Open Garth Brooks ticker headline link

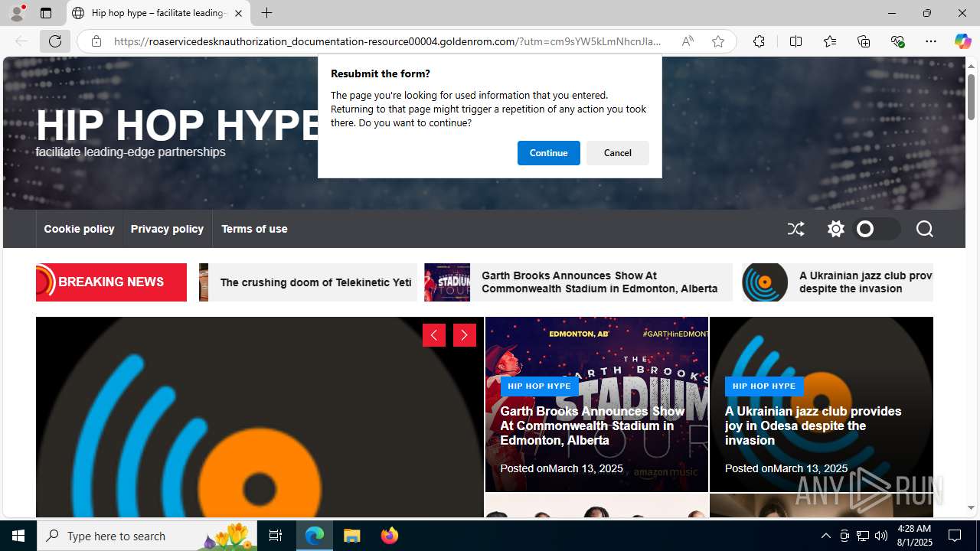(599, 282)
